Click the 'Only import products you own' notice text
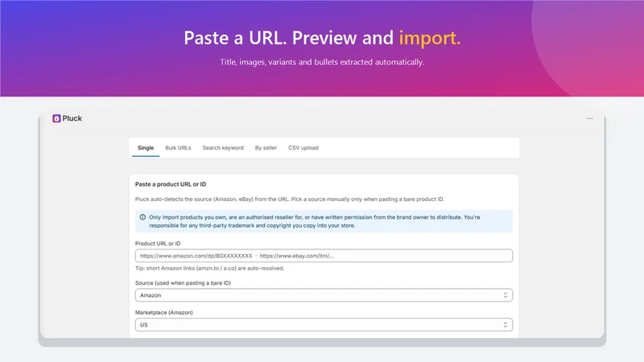 click(x=314, y=221)
